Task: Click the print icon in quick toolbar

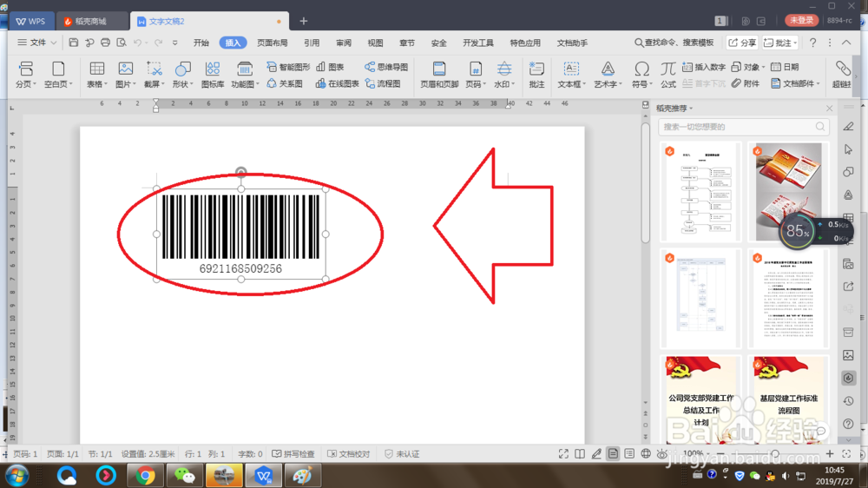Action: click(x=105, y=43)
